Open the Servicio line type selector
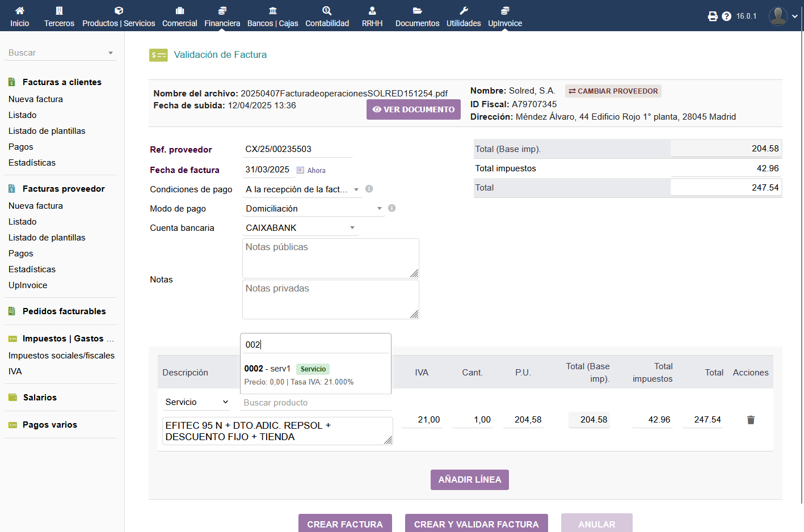804x532 pixels. (x=196, y=402)
